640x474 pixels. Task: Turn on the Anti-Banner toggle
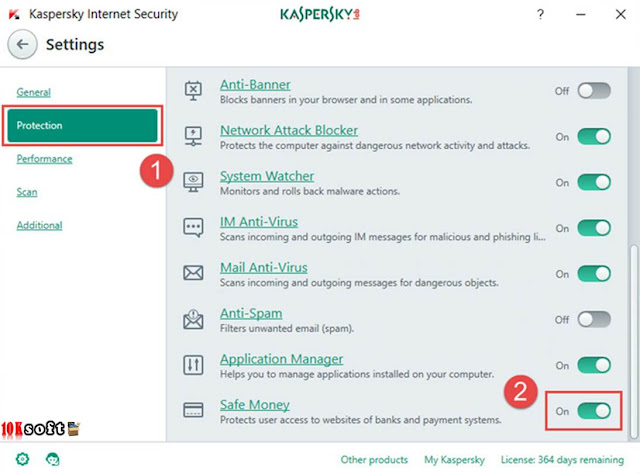tap(594, 91)
